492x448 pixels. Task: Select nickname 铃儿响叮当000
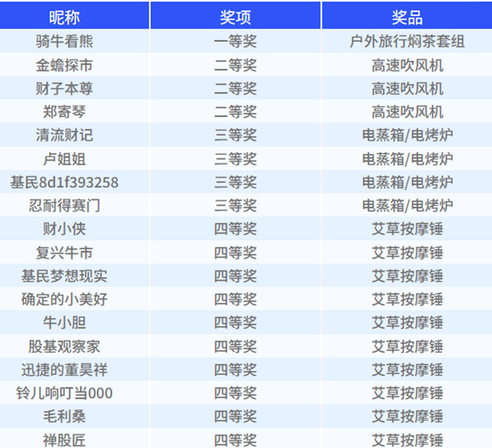pyautogui.click(x=64, y=393)
